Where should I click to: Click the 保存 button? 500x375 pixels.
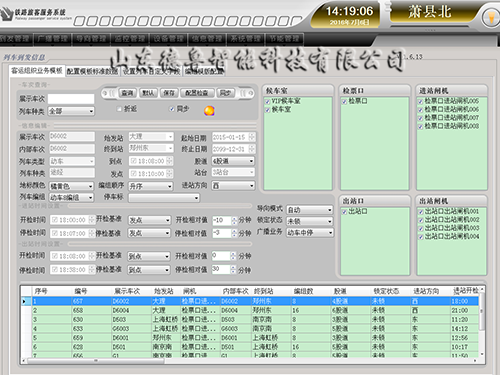(x=169, y=93)
